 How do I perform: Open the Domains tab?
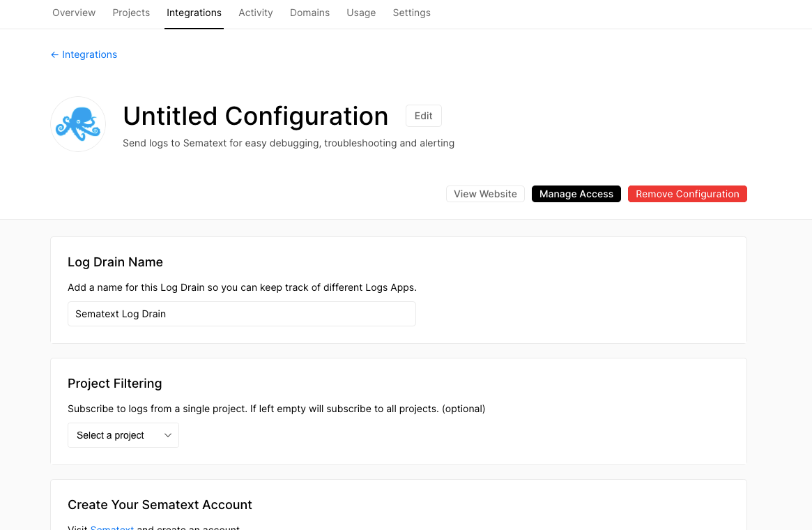(309, 13)
